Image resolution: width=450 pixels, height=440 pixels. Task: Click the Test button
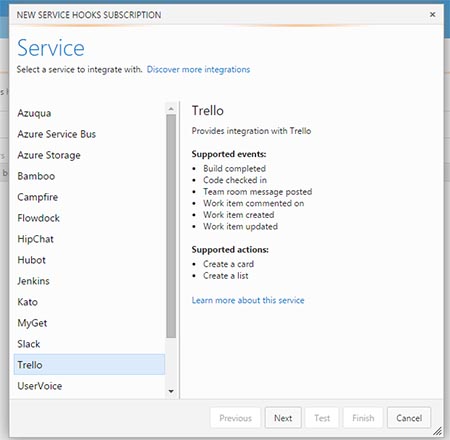pos(322,418)
